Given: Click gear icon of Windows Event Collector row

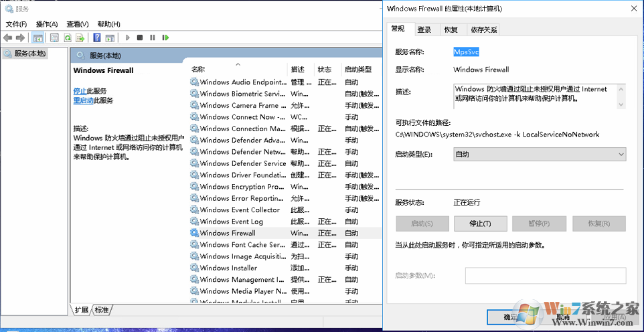Looking at the screenshot, I should [194, 210].
